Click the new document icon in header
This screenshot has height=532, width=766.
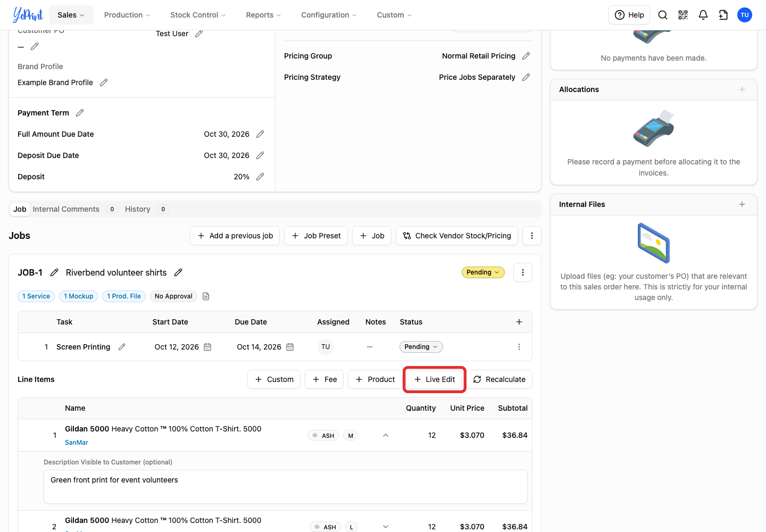(723, 15)
